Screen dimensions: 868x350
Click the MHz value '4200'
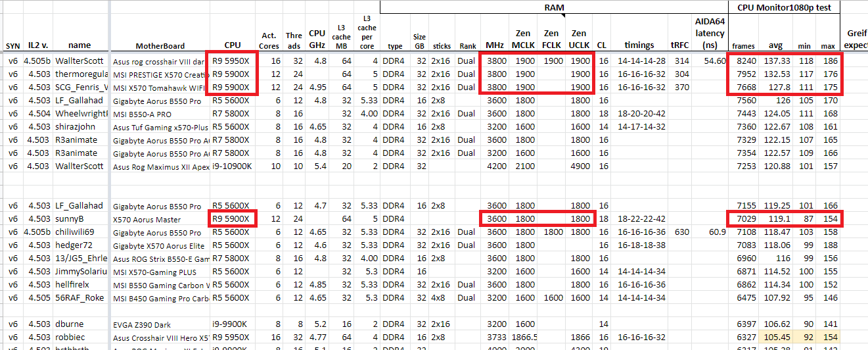(x=495, y=166)
